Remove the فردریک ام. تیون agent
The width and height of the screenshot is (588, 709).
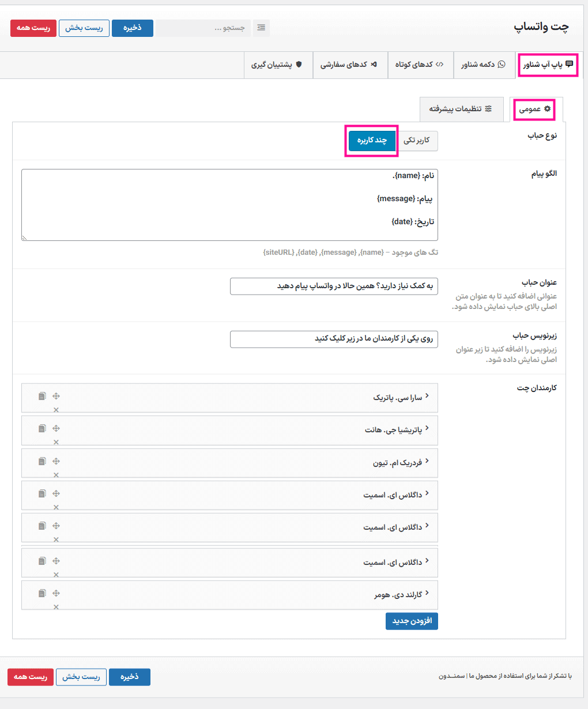(x=56, y=475)
